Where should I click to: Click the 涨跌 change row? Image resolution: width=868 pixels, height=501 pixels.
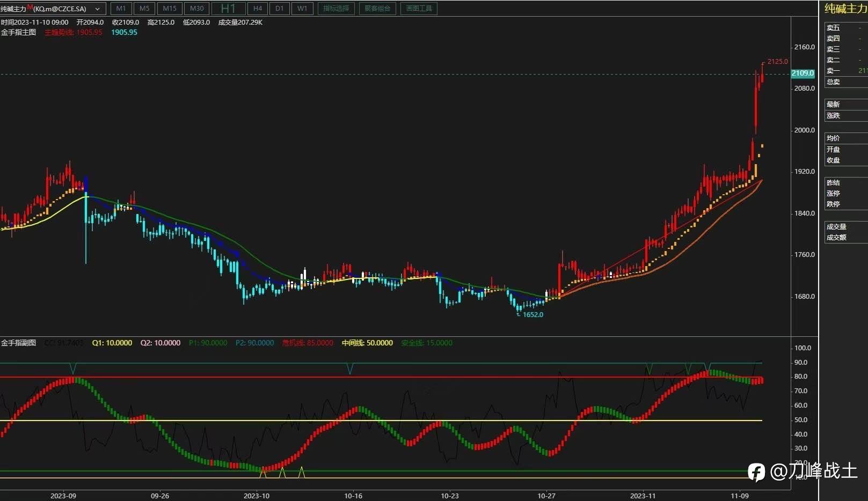click(x=847, y=116)
